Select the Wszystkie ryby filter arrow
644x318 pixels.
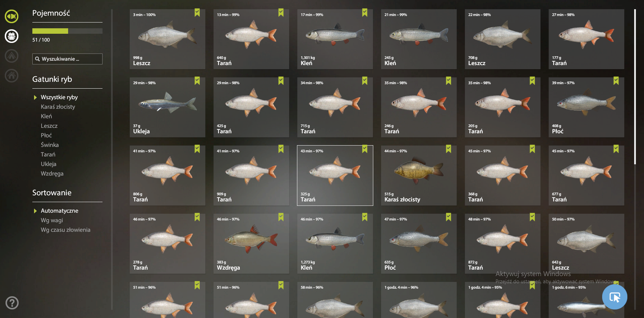pos(35,97)
